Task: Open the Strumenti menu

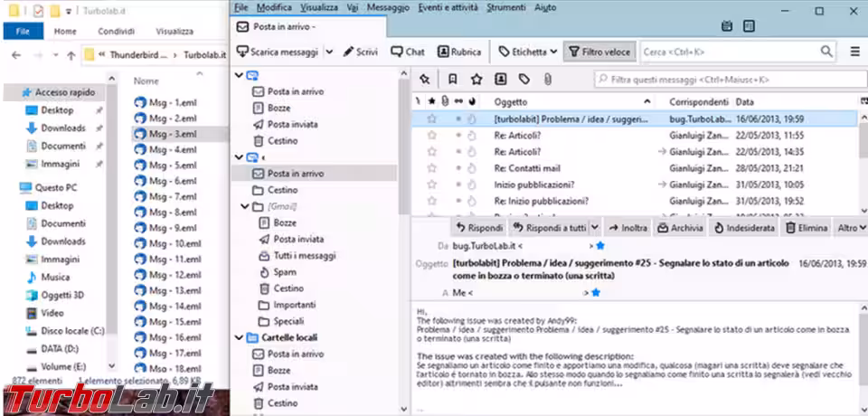Action: click(505, 7)
